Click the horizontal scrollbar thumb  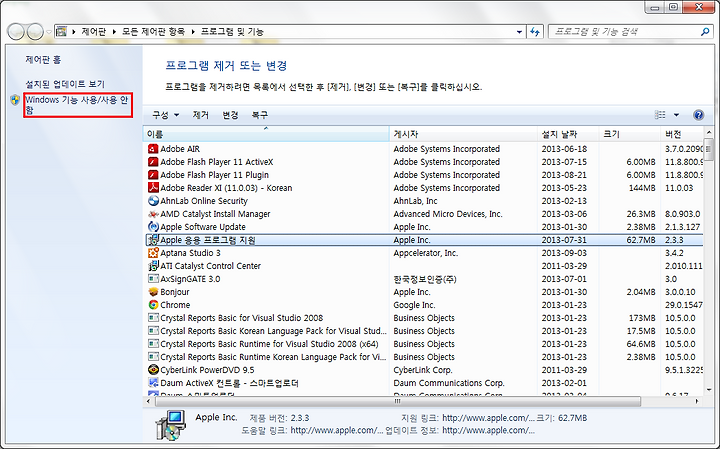click(398, 401)
